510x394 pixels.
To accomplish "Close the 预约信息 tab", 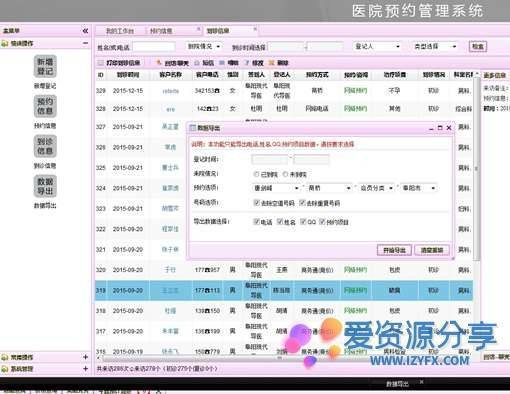I will point(198,29).
